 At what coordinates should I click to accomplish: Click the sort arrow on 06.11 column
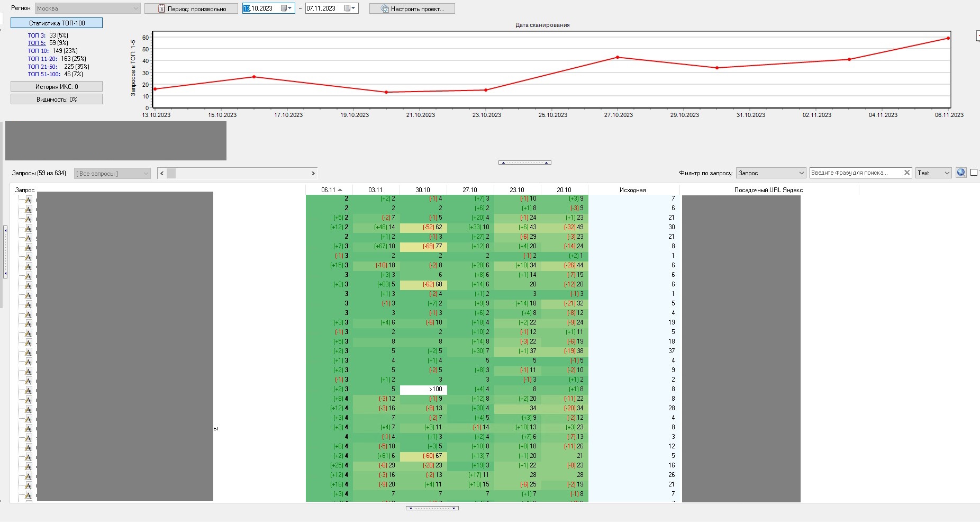click(340, 190)
